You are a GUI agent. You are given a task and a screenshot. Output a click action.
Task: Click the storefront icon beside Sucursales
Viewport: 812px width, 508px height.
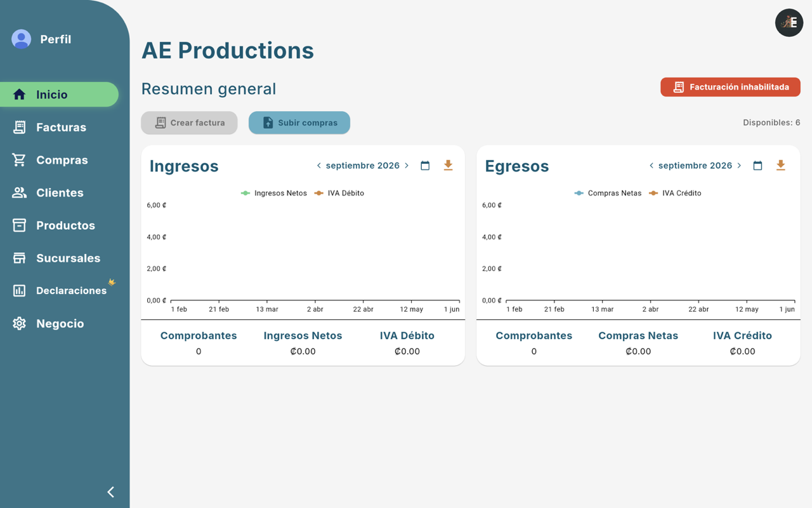20,258
